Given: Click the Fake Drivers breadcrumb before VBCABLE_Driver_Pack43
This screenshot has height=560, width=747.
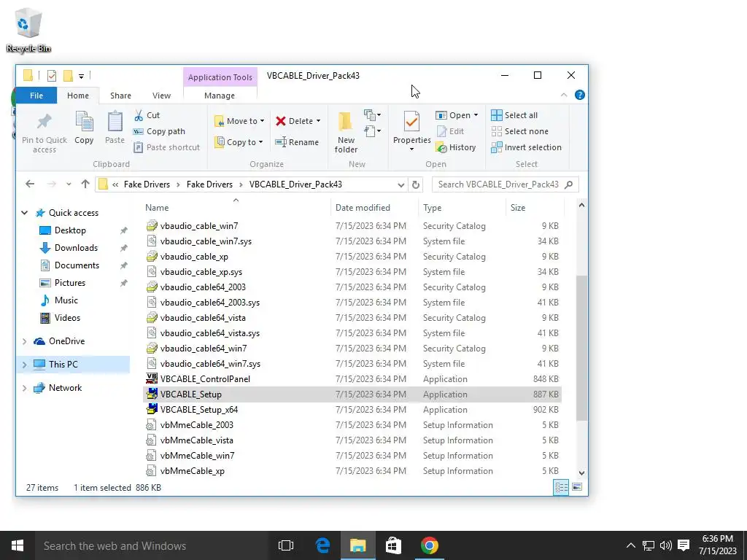Looking at the screenshot, I should pos(209,184).
